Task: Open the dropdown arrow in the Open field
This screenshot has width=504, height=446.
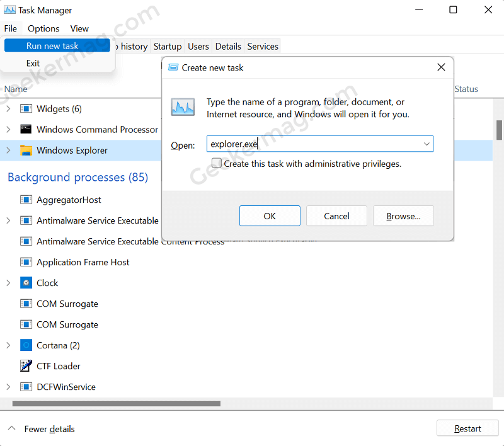Action: [x=427, y=144]
